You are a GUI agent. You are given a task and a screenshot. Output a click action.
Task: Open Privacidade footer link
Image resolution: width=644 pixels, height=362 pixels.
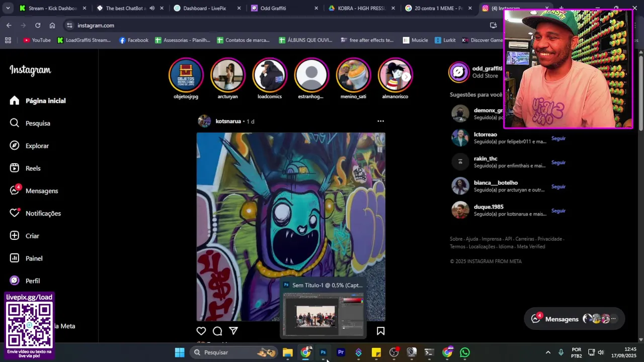click(x=549, y=239)
